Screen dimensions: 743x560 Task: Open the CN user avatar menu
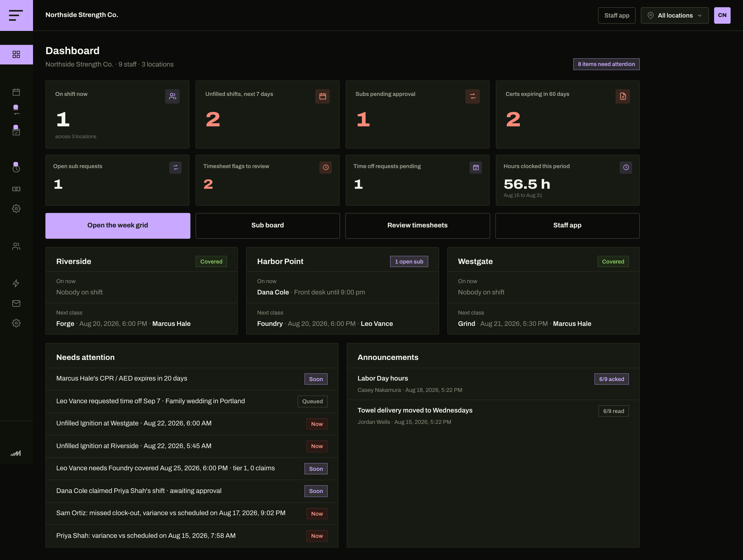click(722, 15)
